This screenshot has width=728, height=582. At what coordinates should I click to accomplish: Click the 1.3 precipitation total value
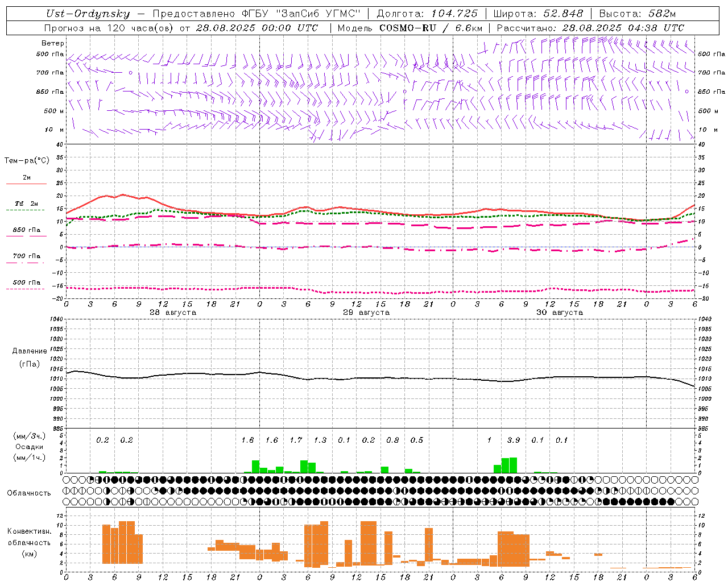click(x=320, y=440)
